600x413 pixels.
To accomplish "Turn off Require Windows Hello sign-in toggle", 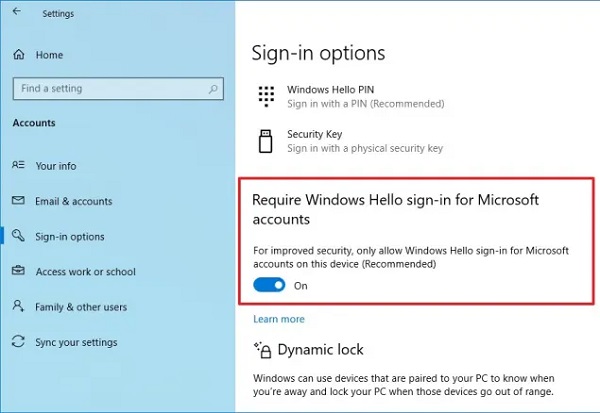I will click(x=269, y=285).
